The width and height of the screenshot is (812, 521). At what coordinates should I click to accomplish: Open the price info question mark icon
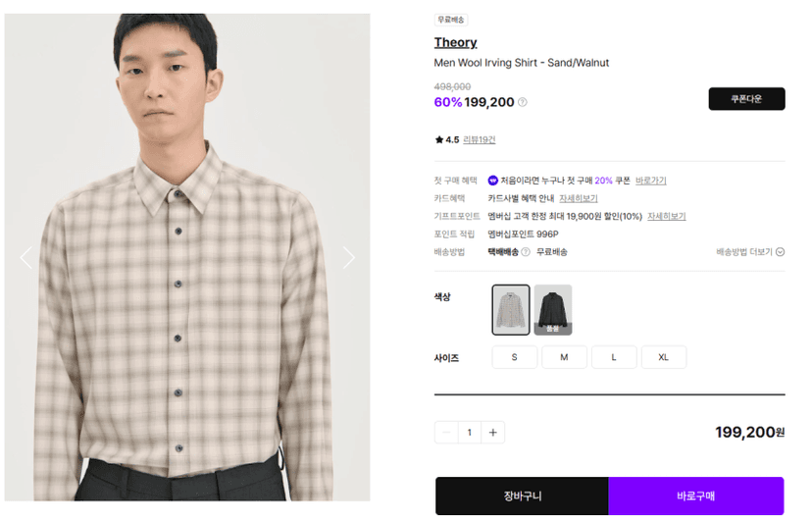coord(523,102)
